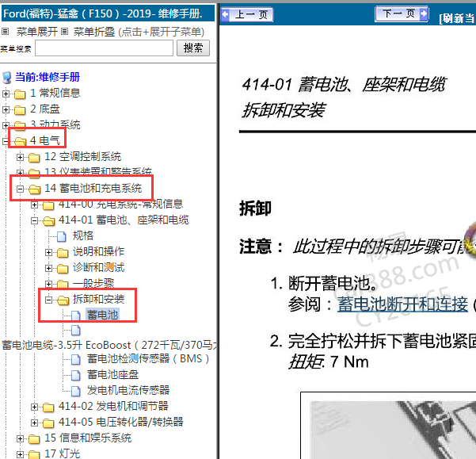
Task: Expand the 414-02 发电机和调节器 node
Action: tap(34, 407)
